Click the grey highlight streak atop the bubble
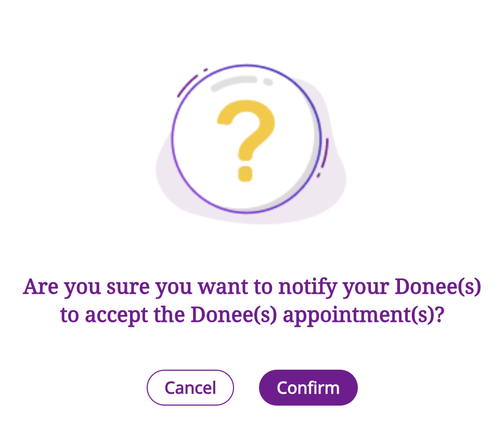Screen dimensions: 504x428 click(234, 82)
